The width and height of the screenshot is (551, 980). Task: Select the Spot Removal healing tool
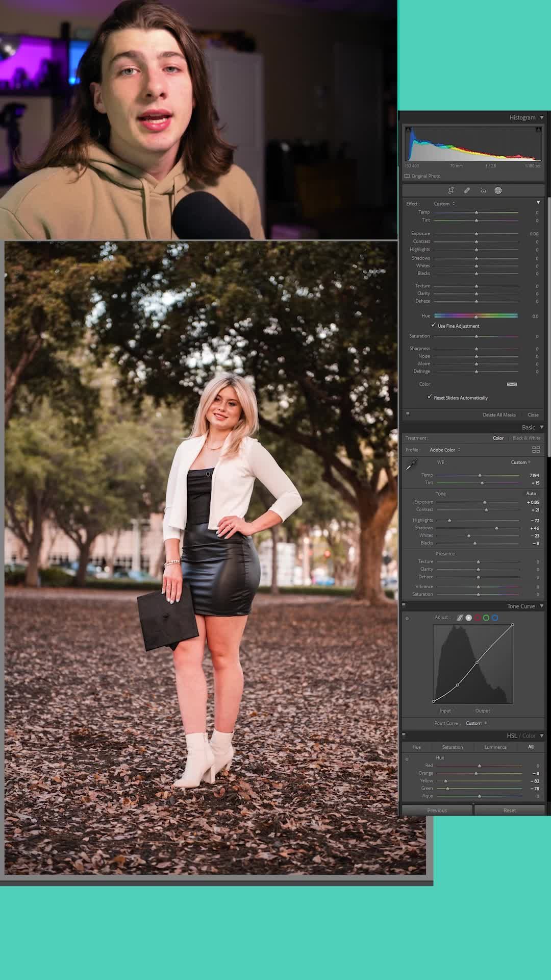pyautogui.click(x=467, y=190)
